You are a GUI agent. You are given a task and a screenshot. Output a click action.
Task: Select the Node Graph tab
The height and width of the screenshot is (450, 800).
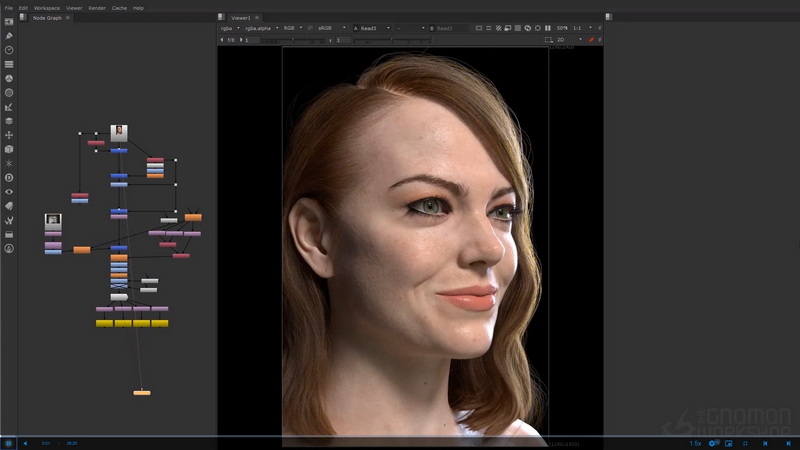47,18
